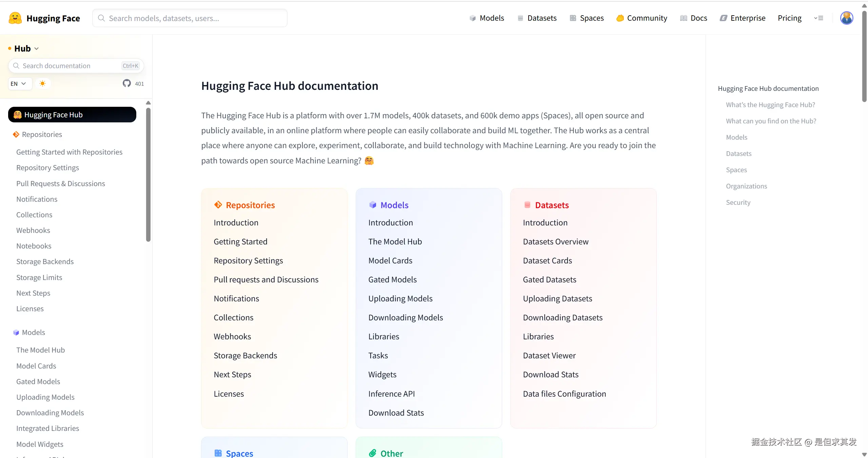The height and width of the screenshot is (458, 868).
Task: Open the EN language dropdown
Action: [x=19, y=83]
